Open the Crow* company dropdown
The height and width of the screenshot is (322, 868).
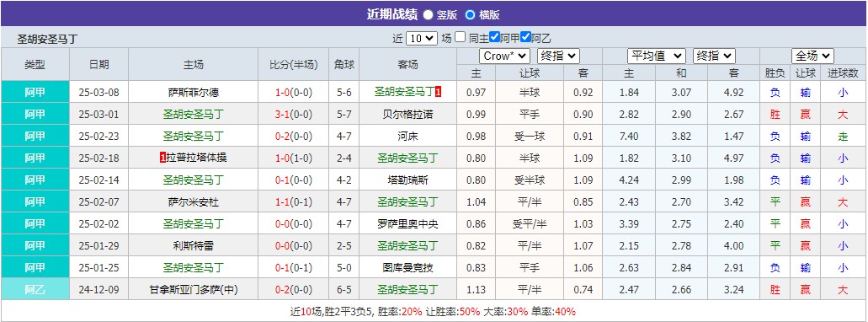click(505, 56)
